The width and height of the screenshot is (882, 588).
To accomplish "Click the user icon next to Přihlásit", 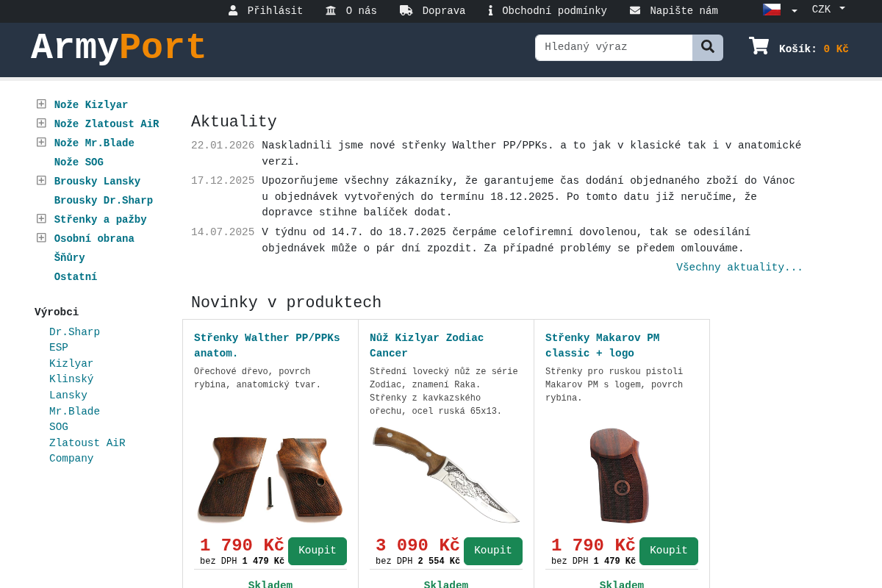I will [233, 10].
